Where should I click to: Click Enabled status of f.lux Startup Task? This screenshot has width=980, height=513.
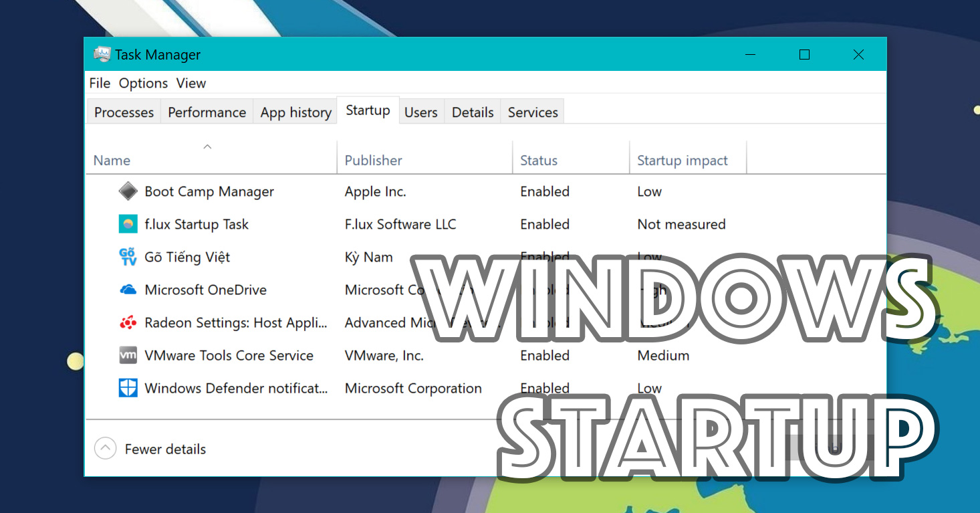pyautogui.click(x=545, y=224)
